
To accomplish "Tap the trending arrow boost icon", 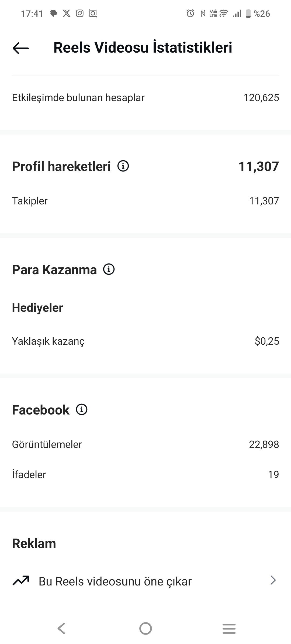I will (21, 581).
